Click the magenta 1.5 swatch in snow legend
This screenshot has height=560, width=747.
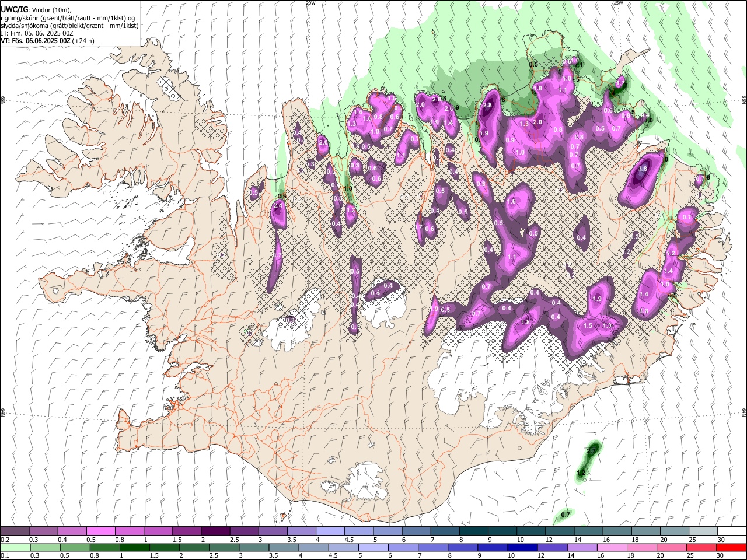[187, 531]
